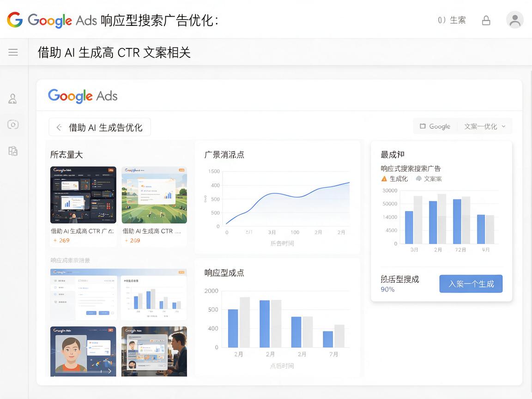Click the orange warning icon for 生成化
This screenshot has height=399, width=532.
[x=384, y=179]
